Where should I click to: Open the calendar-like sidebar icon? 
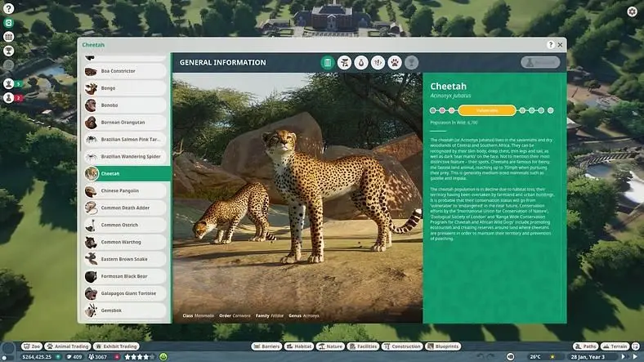coord(8,37)
